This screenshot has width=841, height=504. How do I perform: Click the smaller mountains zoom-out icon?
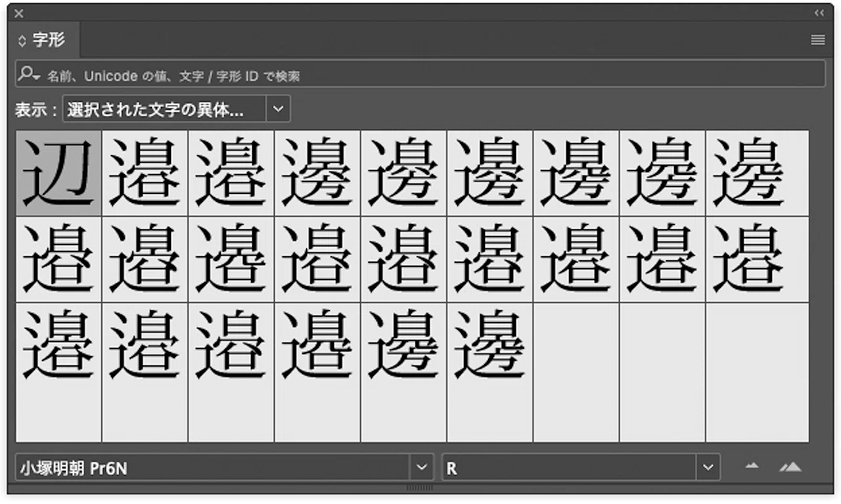pyautogui.click(x=752, y=467)
